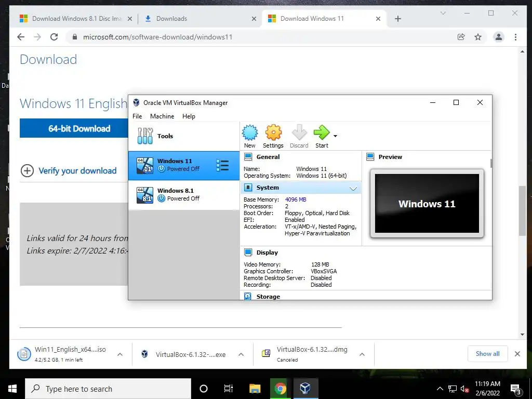
Task: Click the site lock icon
Action: click(x=75, y=37)
